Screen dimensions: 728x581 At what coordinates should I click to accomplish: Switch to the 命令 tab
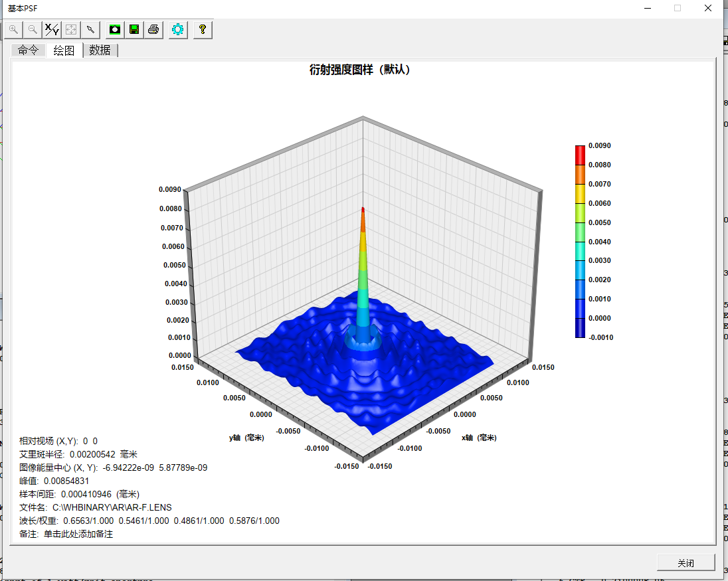pyautogui.click(x=28, y=50)
